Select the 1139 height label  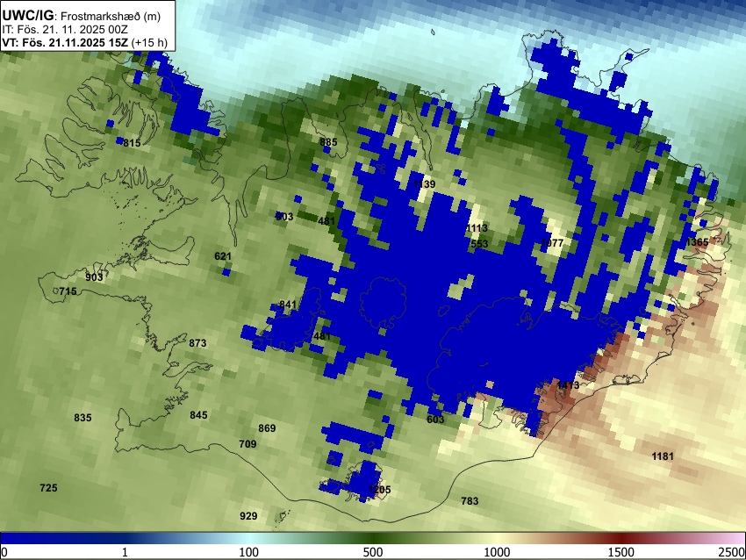click(x=424, y=184)
